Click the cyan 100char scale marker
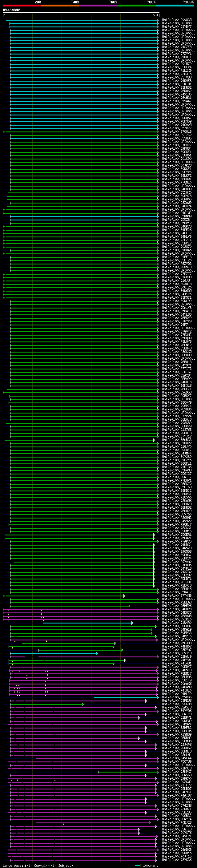The height and width of the screenshot is (868, 197). coord(137,866)
